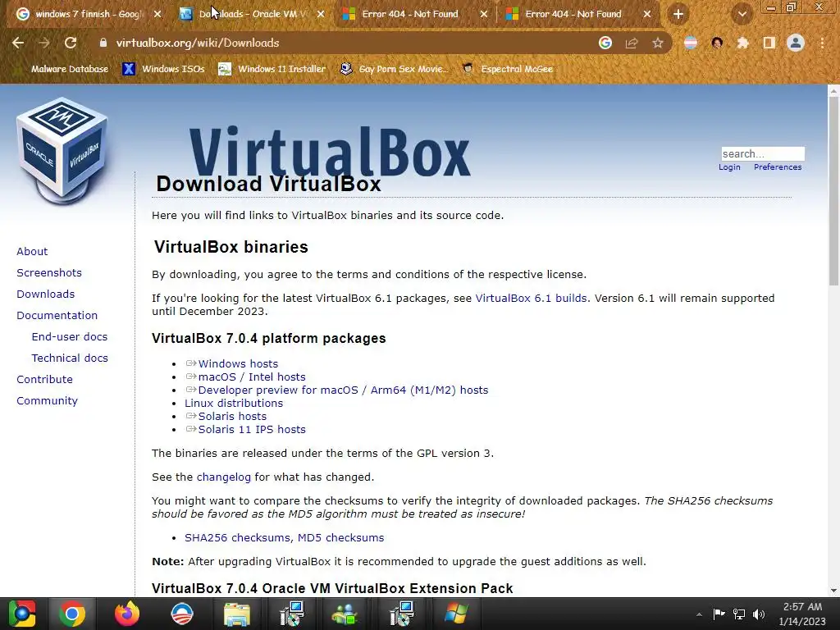Go to the Contribute sidebar link

44,379
